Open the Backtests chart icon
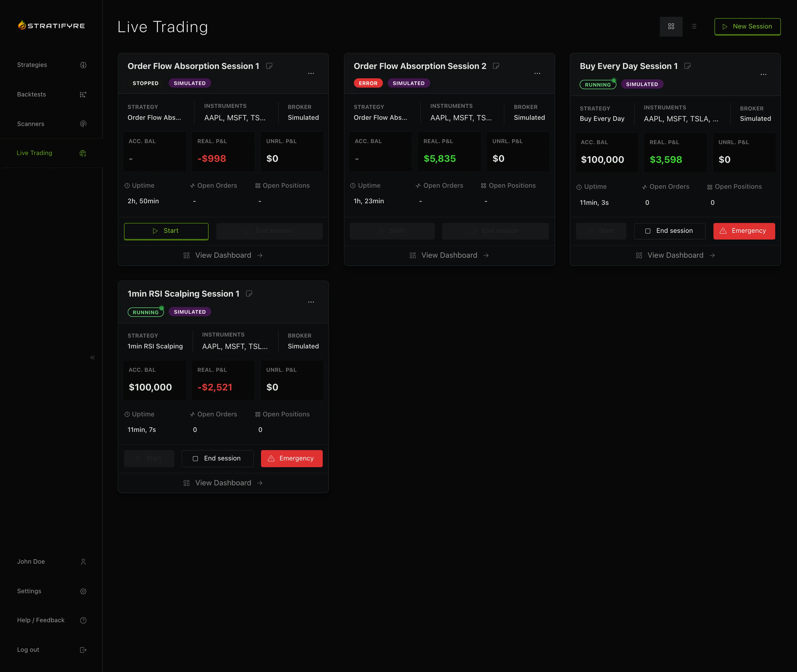Screen dimensions: 797x672 pyautogui.click(x=83, y=94)
